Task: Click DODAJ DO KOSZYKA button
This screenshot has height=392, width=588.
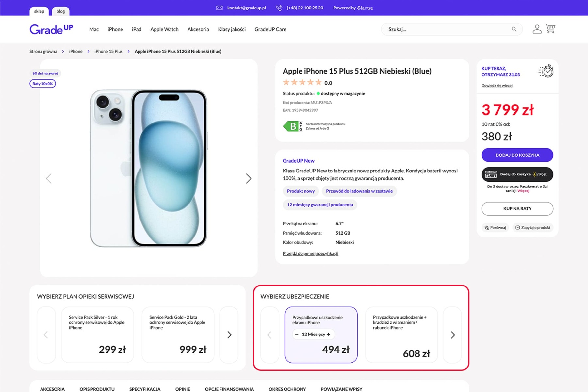Action: [517, 155]
